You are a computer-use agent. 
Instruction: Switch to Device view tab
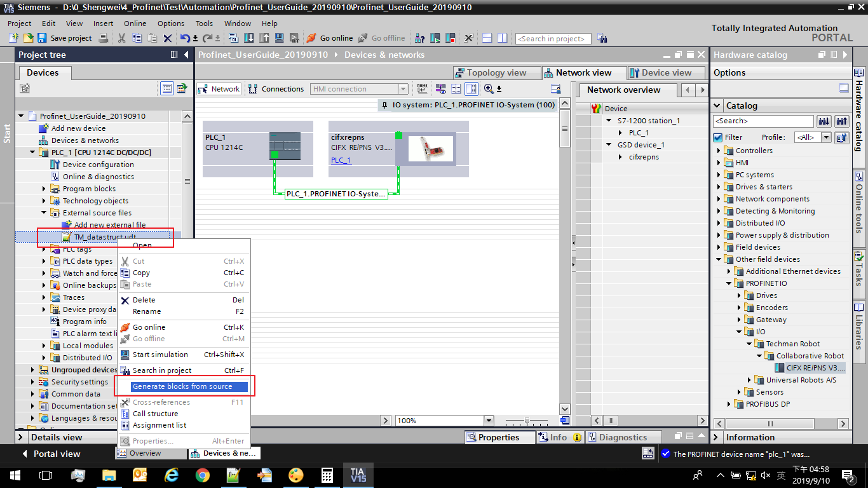(x=666, y=72)
